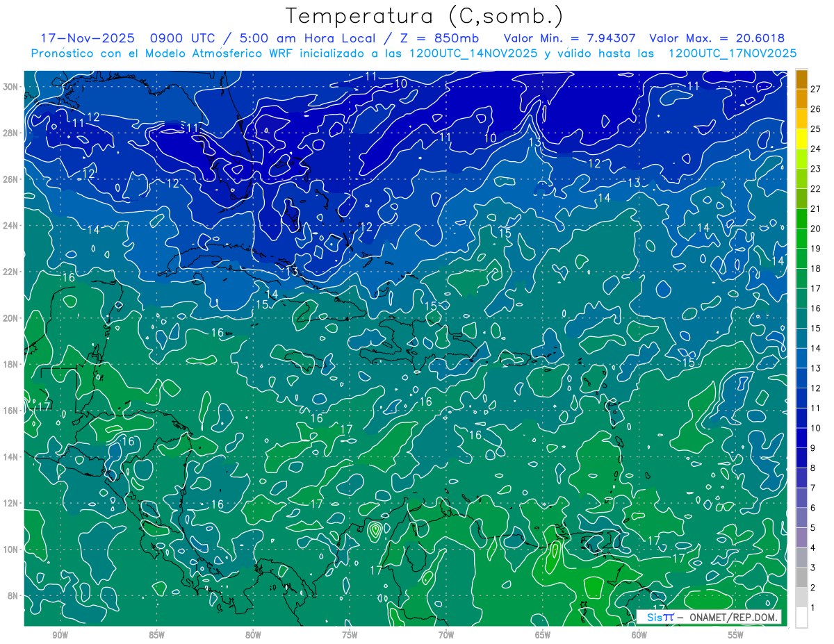
Task: Click the "70W" longitude axis label
Action: (446, 635)
